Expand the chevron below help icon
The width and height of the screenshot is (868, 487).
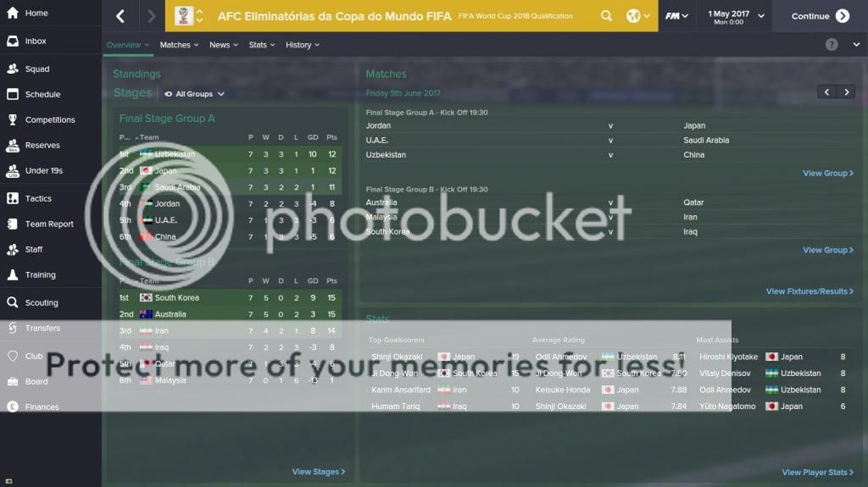point(856,45)
